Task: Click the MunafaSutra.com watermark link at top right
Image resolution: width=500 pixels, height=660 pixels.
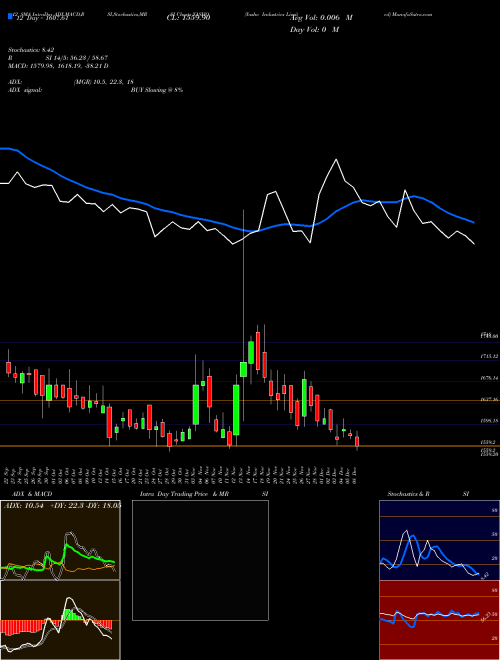Action: (x=408, y=14)
